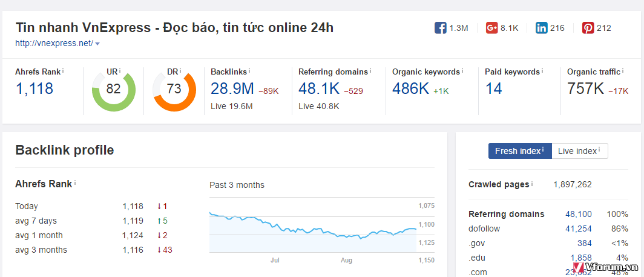
Task: Switch to Fresh index tab
Action: [519, 151]
